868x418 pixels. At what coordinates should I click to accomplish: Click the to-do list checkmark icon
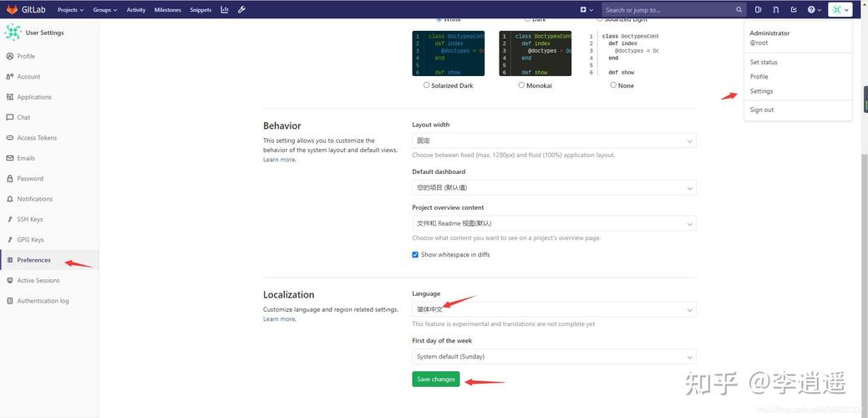point(793,10)
